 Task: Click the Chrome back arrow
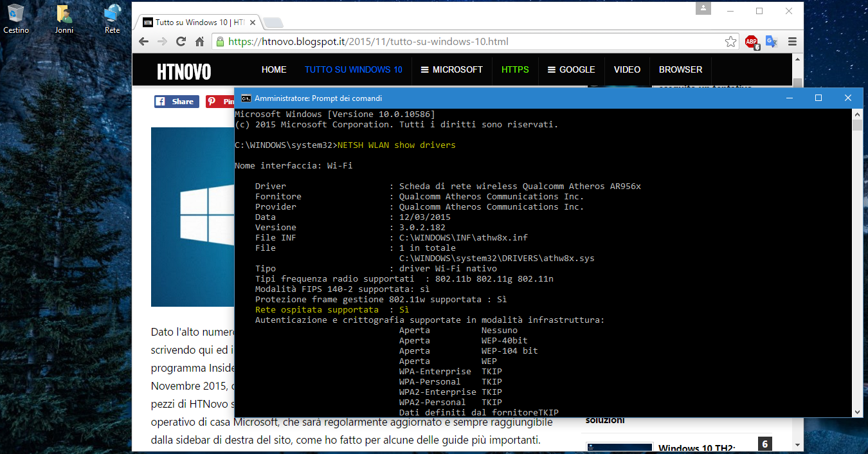point(144,42)
